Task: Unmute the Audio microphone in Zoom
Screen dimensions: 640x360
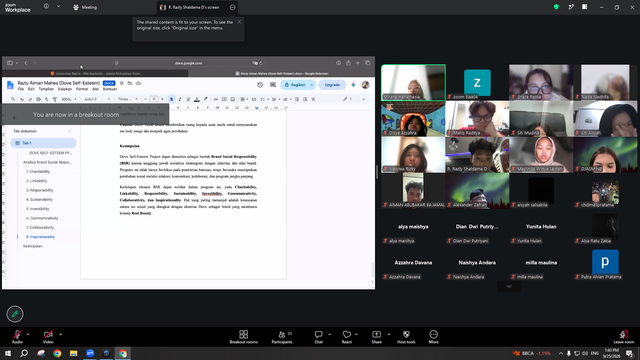Action: point(17,336)
